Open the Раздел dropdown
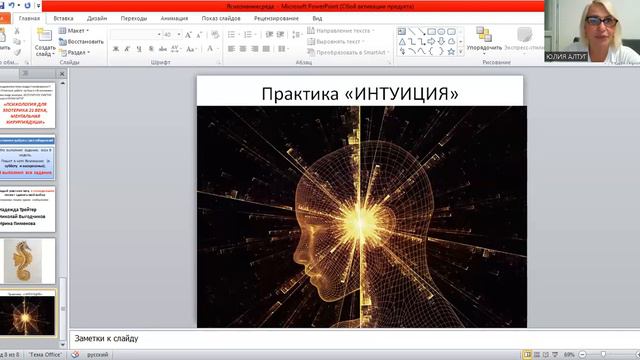 (74, 52)
